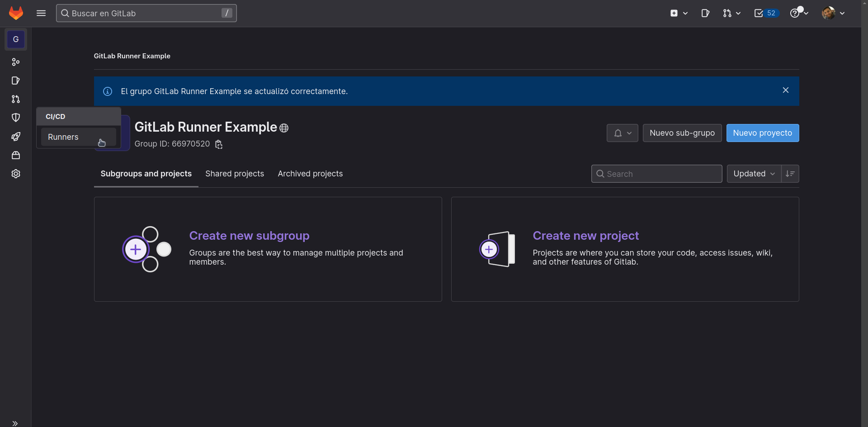Open the help question mark menu

[x=799, y=13]
